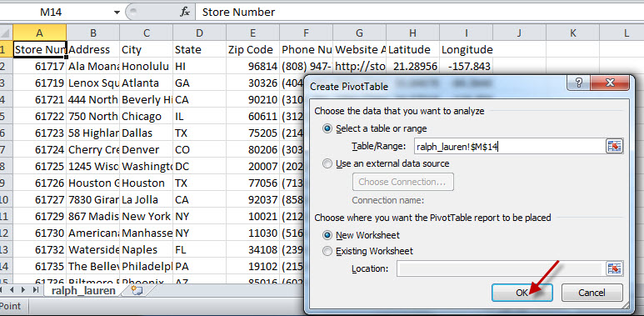644x316 pixels.
Task: Select column K header
Action: click(x=572, y=33)
